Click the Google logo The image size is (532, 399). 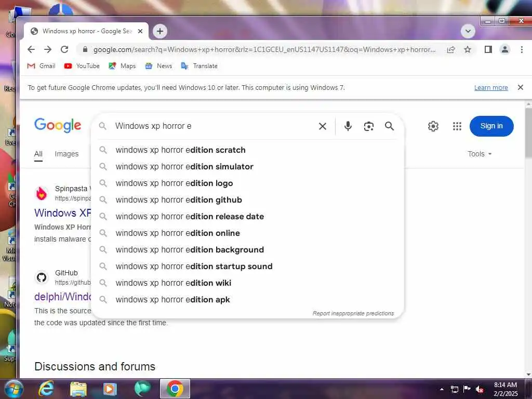[x=58, y=126]
